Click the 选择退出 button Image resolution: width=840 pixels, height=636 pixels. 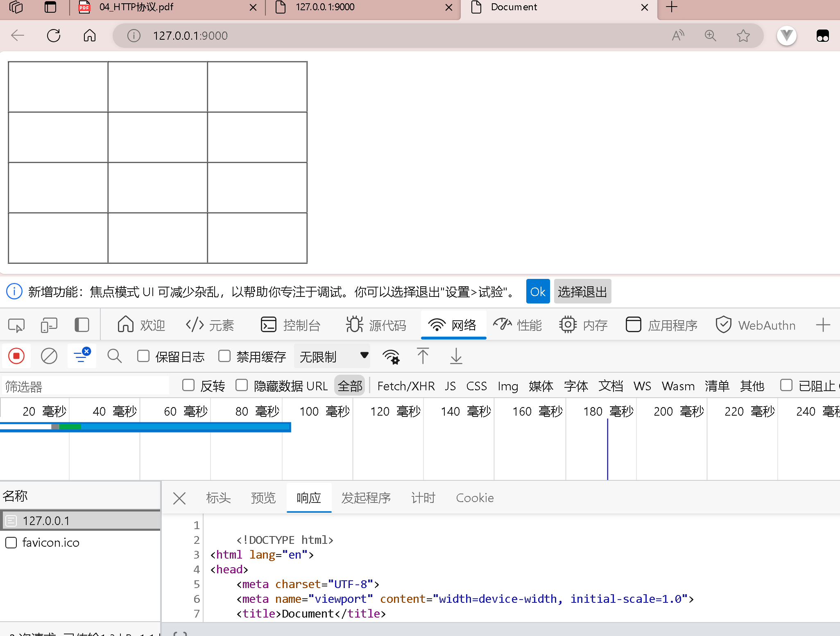[582, 292]
